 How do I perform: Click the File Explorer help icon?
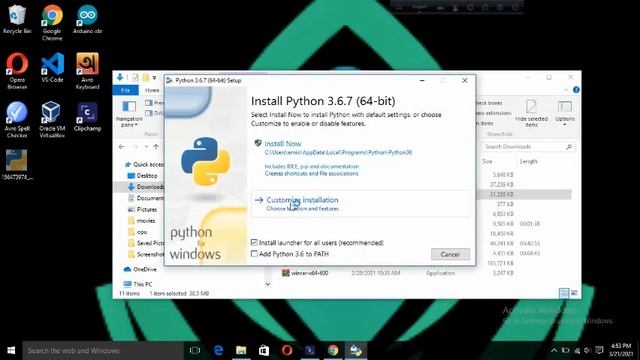pyautogui.click(x=576, y=90)
